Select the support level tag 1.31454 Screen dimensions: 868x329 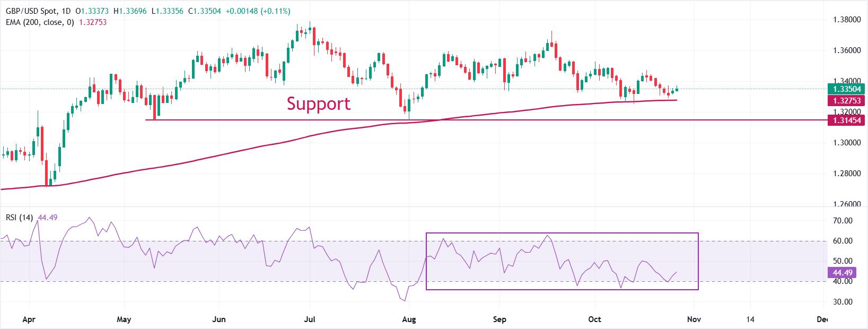tap(847, 120)
